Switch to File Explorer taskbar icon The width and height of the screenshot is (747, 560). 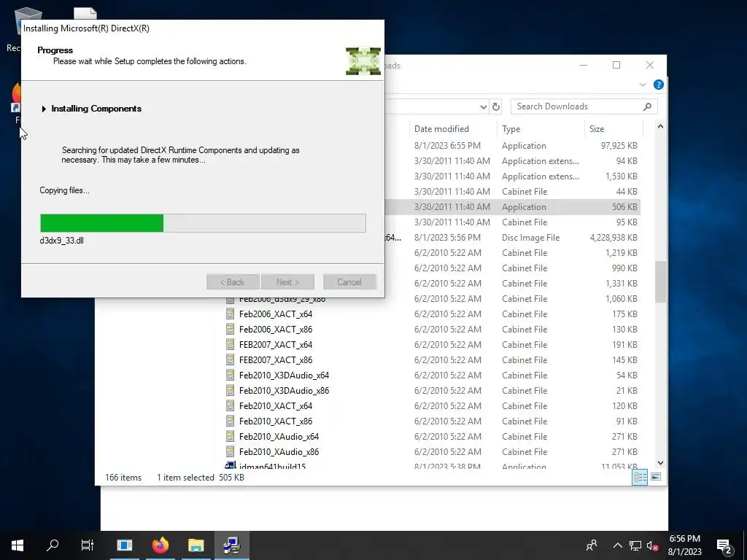coord(196,545)
